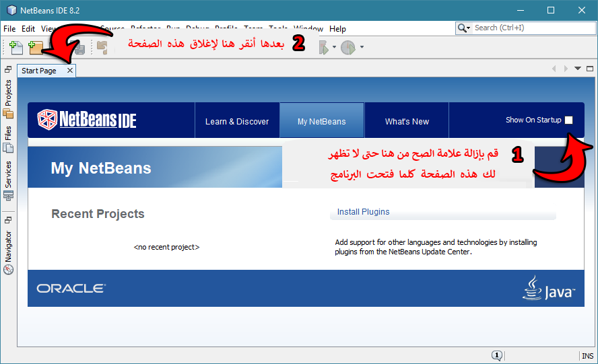Minimize the NetBeans IDE window
598x364 pixels.
click(521, 10)
